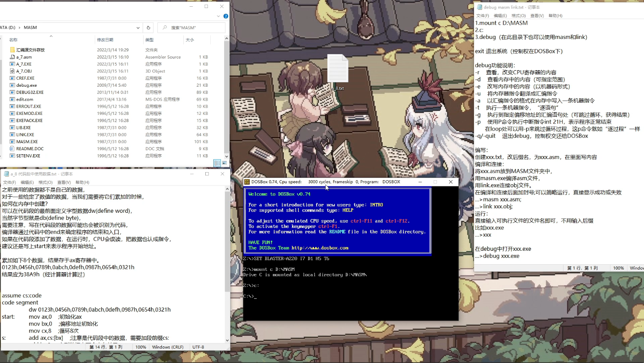The image size is (644, 363).
Task: Click Windows (CRLF) in a_8 status bar
Action: click(168, 347)
